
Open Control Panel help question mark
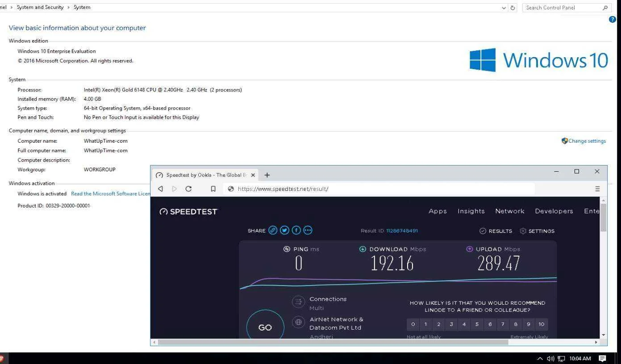tap(613, 19)
